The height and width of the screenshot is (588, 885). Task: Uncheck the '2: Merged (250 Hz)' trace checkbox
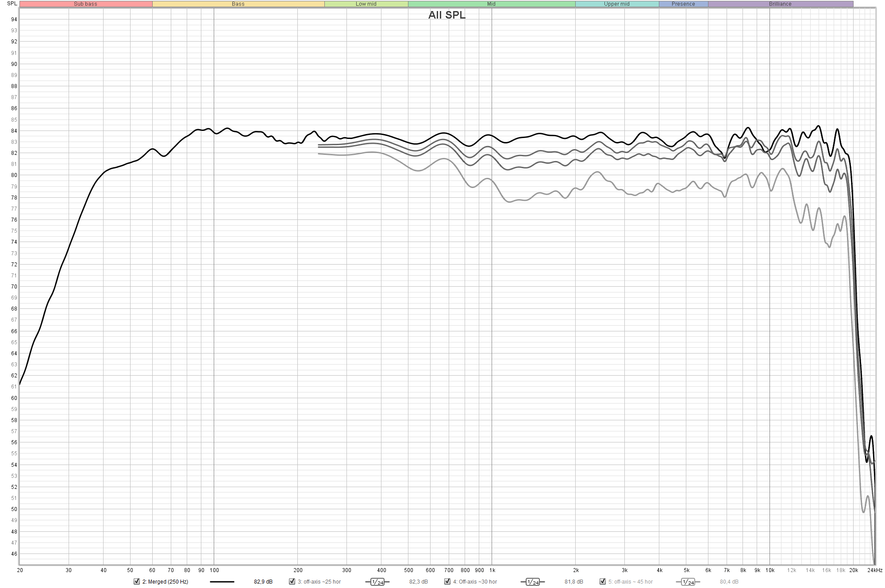[137, 581]
